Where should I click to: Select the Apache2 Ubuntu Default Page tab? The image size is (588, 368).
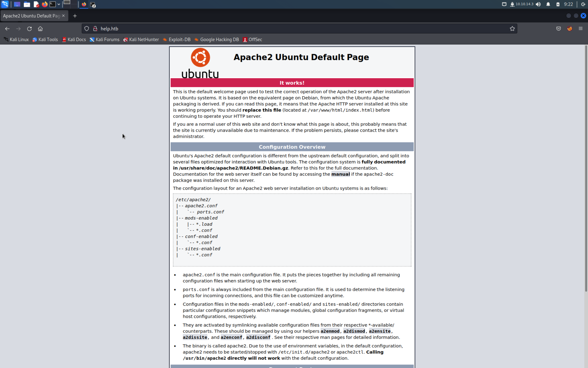tap(31, 16)
